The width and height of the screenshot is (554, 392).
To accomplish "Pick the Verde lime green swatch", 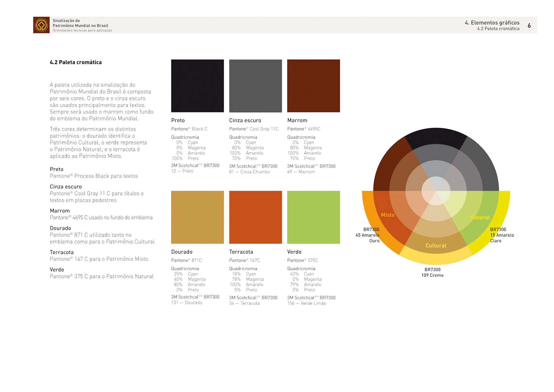I will 313,217.
